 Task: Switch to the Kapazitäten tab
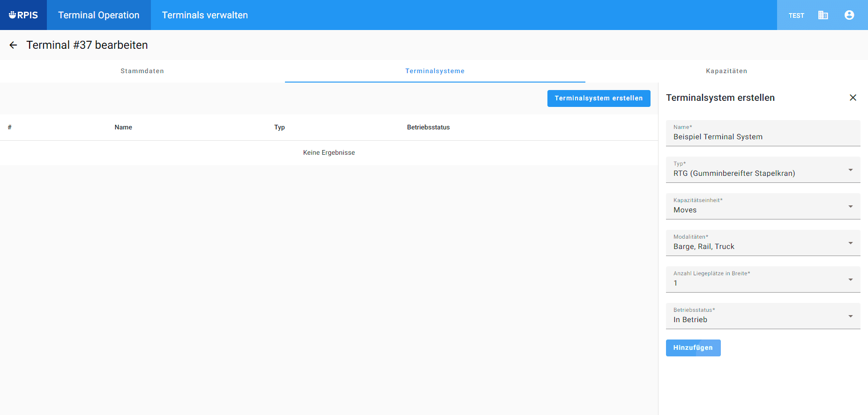pos(726,71)
